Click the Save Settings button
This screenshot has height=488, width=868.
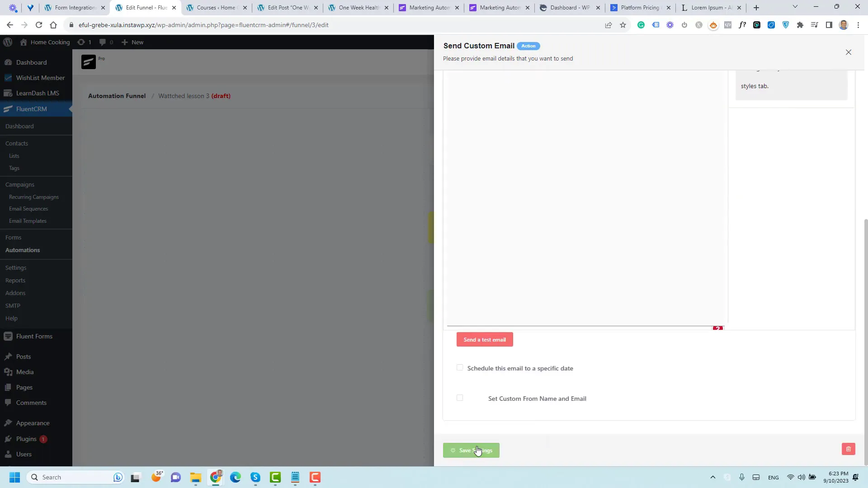(471, 450)
